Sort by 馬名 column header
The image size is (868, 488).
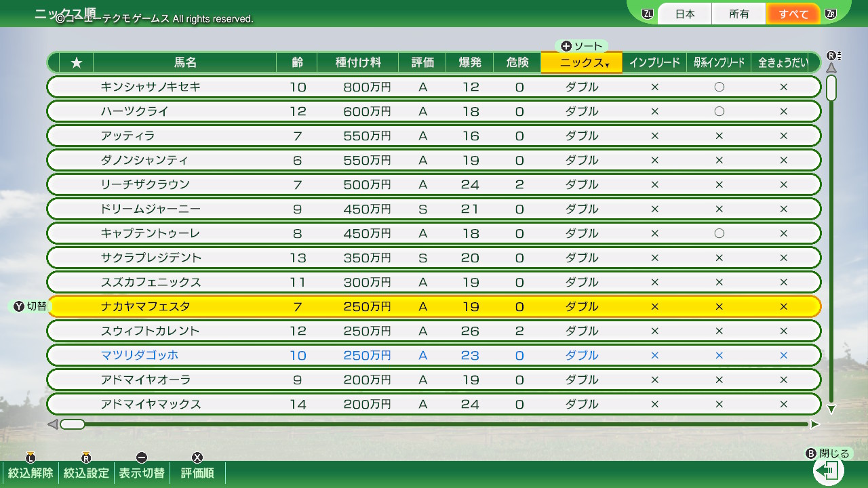(x=185, y=62)
